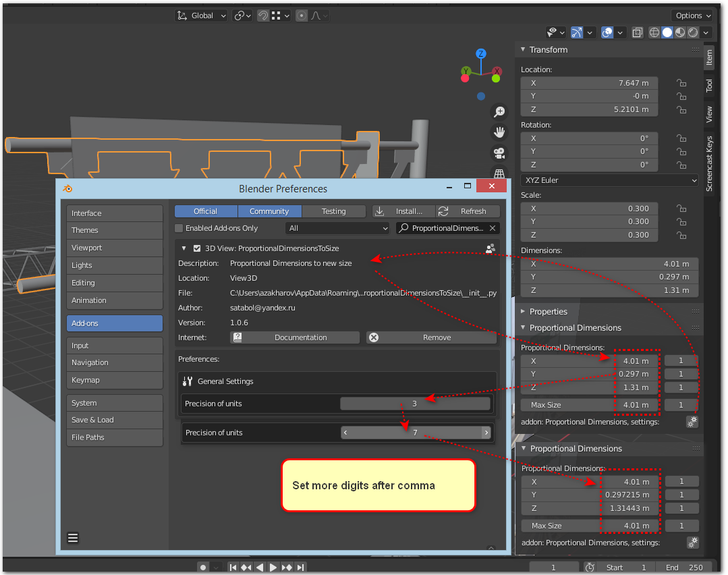This screenshot has width=728, height=575.
Task: Open the Options dropdown
Action: click(692, 16)
